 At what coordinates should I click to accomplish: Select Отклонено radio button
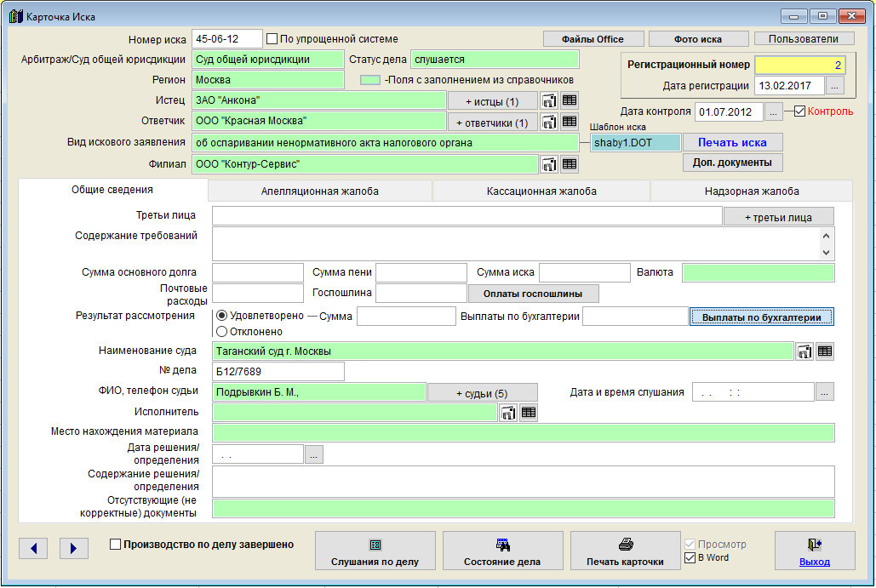pyautogui.click(x=222, y=331)
